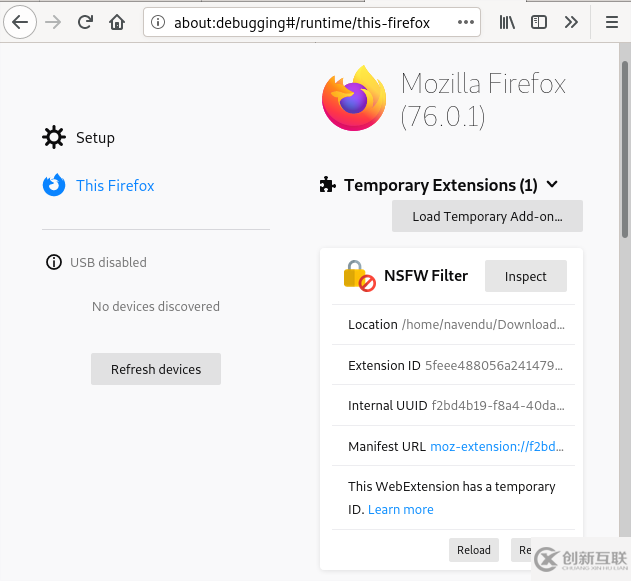The height and width of the screenshot is (581, 631).
Task: Open Learn more about temporary ID
Action: point(400,509)
